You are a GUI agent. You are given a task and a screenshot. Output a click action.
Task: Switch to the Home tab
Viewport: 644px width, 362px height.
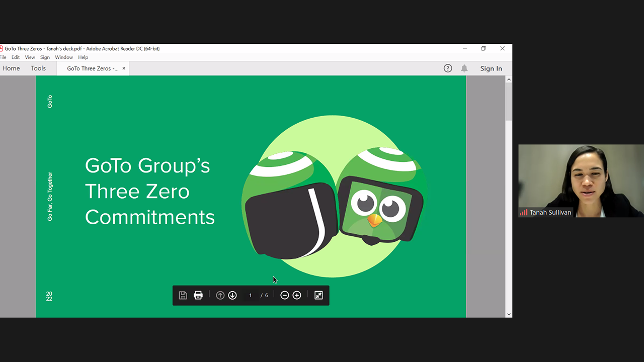point(11,68)
